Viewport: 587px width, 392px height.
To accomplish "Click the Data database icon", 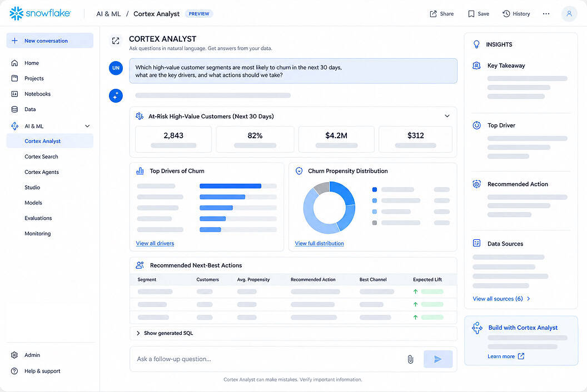I will (14, 109).
